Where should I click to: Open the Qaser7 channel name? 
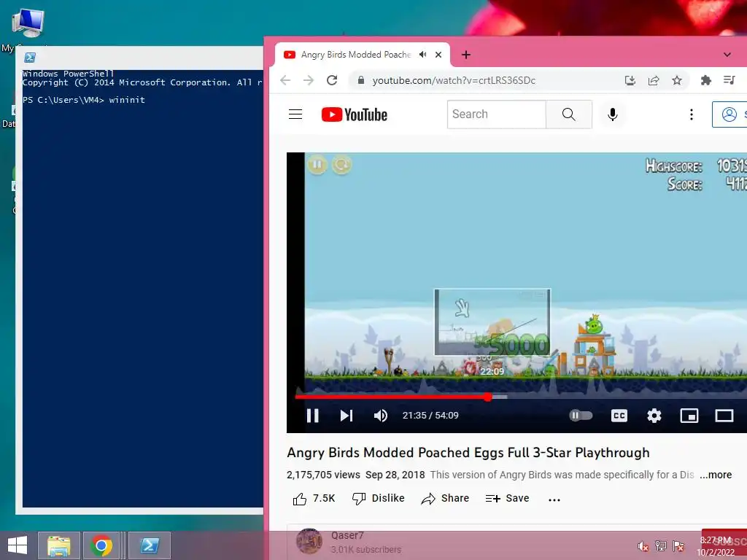click(x=347, y=535)
